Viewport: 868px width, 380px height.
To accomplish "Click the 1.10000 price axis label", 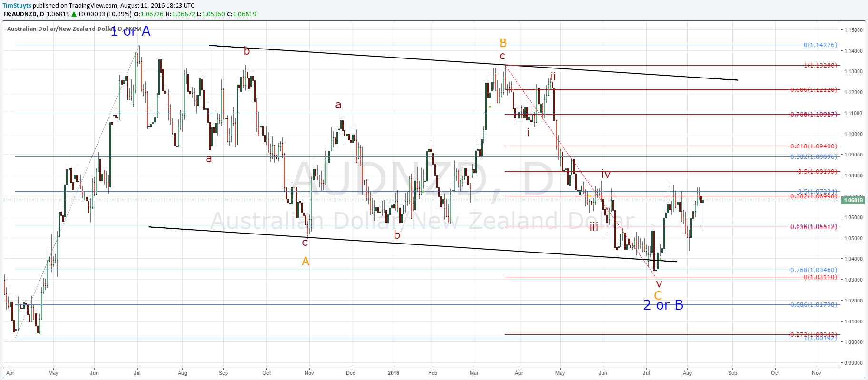I will pos(853,134).
